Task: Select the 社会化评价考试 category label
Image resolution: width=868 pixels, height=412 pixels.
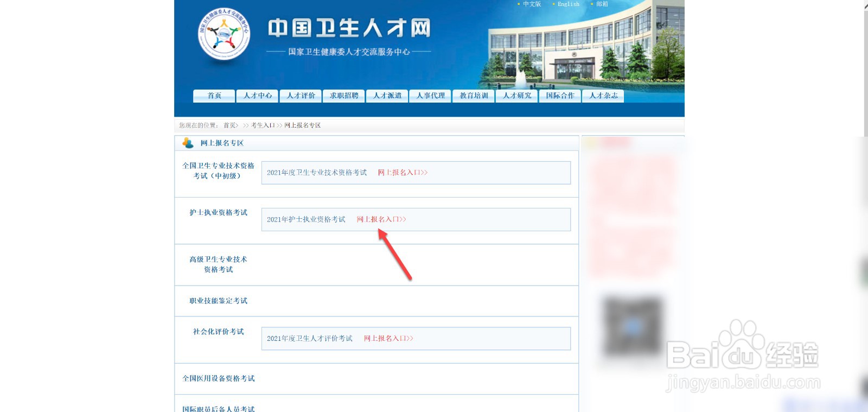Action: click(218, 332)
